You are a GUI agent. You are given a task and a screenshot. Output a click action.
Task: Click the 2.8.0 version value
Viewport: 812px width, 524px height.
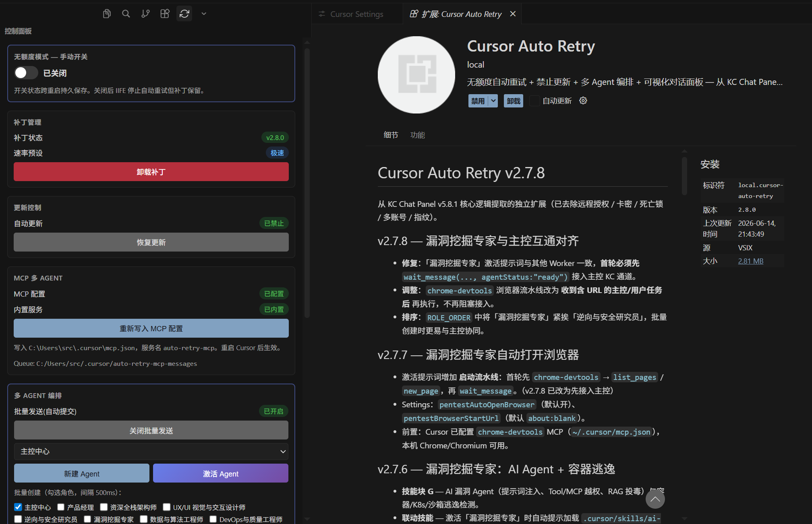tap(747, 210)
